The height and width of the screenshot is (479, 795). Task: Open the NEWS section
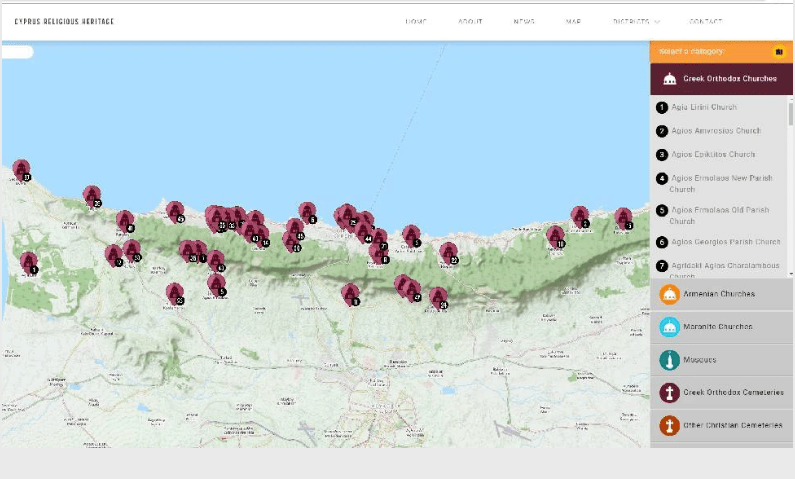(x=524, y=22)
